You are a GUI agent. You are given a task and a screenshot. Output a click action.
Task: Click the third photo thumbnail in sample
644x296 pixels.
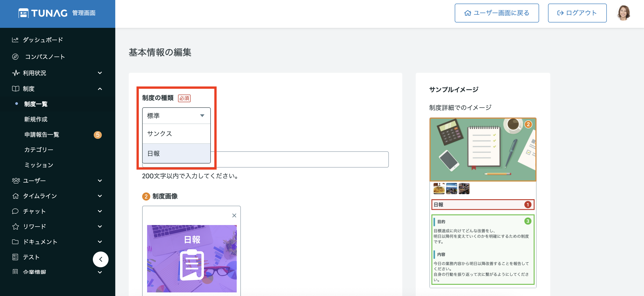[x=464, y=189]
